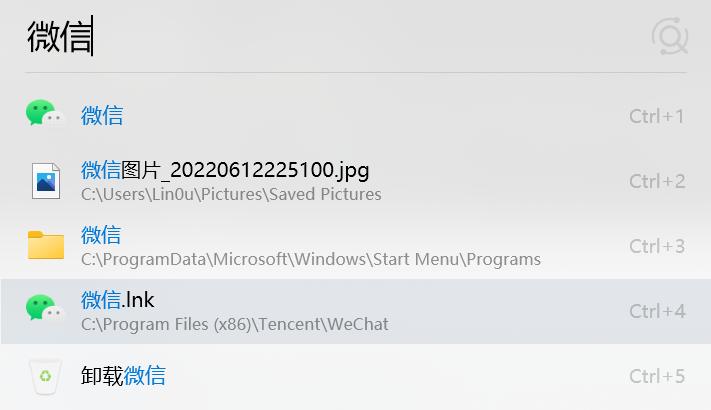Image resolution: width=711 pixels, height=410 pixels.
Task: Click the recycle bin uninstall icon
Action: pos(45,376)
